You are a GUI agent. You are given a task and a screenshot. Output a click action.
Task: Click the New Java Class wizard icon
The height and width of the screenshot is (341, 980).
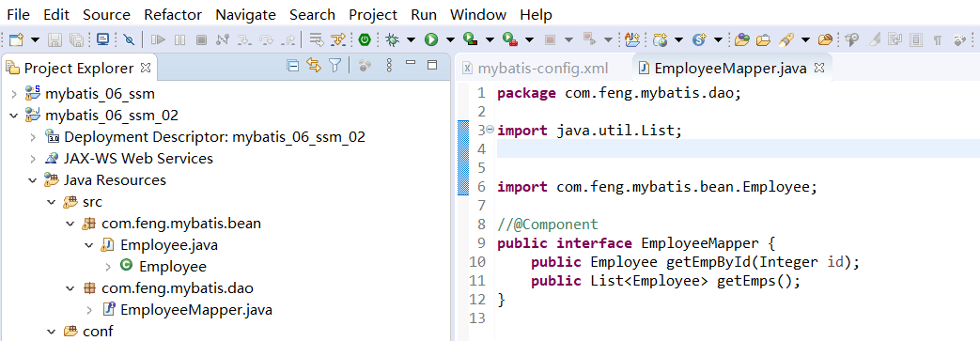[632, 40]
